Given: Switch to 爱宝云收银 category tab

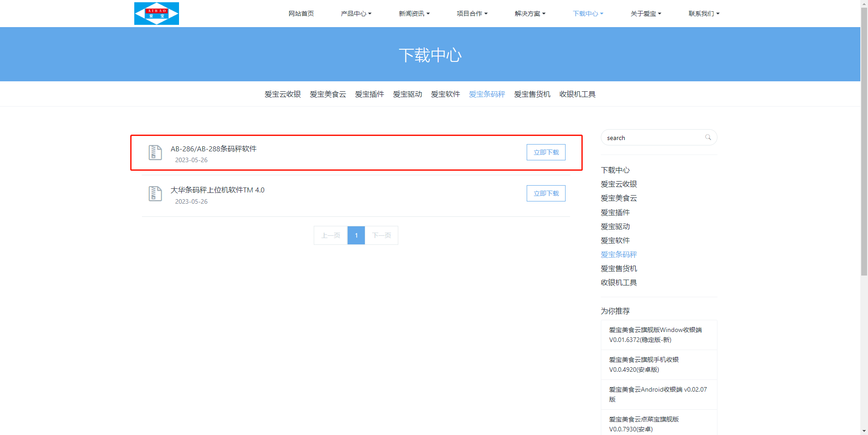Looking at the screenshot, I should click(x=283, y=94).
